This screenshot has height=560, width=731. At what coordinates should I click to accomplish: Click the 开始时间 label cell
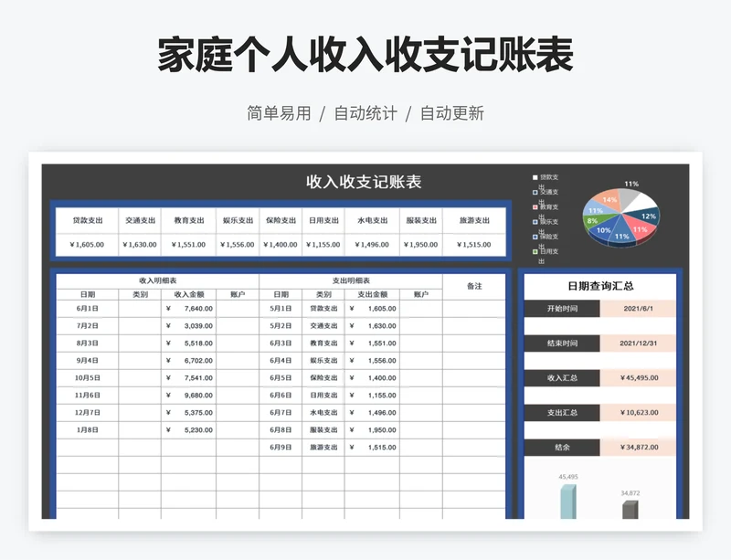coord(562,309)
